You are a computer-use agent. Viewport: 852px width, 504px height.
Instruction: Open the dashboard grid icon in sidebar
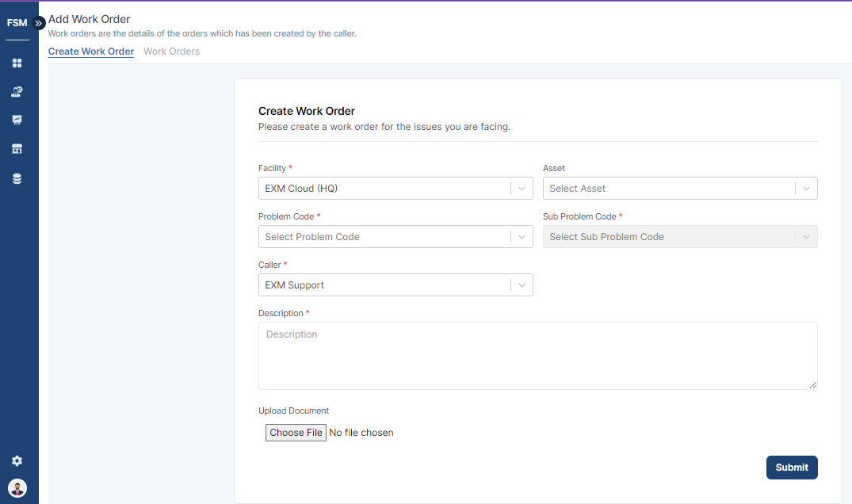(x=17, y=63)
